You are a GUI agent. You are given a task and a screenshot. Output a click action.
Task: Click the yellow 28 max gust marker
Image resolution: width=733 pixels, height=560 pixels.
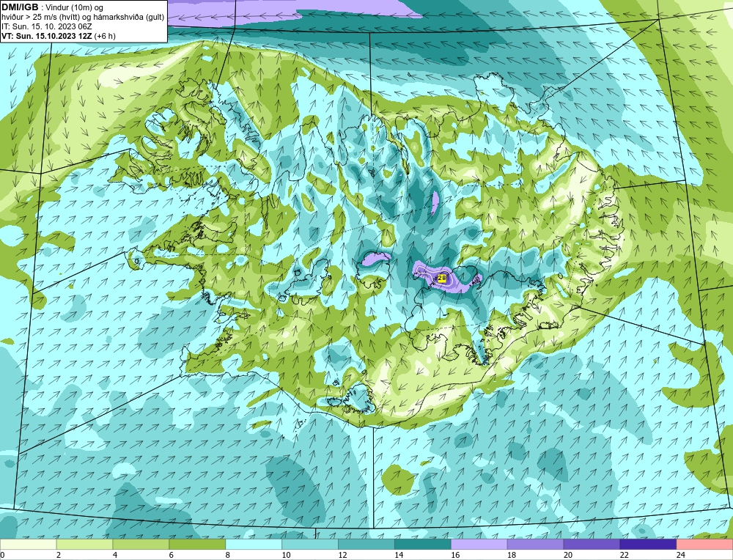[x=442, y=279]
